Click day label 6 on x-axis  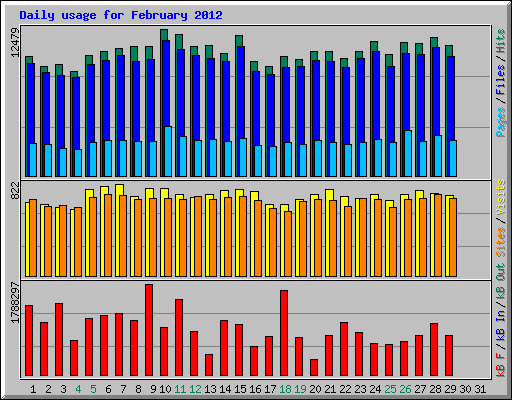click(x=108, y=389)
